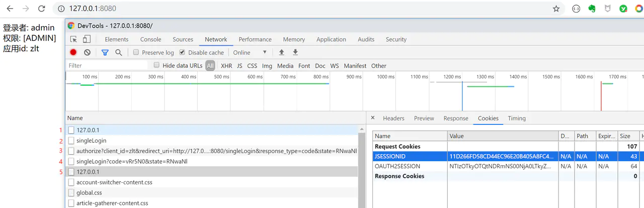Viewport: 644px width, 208px height.
Task: Select account-switcher-content.css request
Action: click(212, 182)
